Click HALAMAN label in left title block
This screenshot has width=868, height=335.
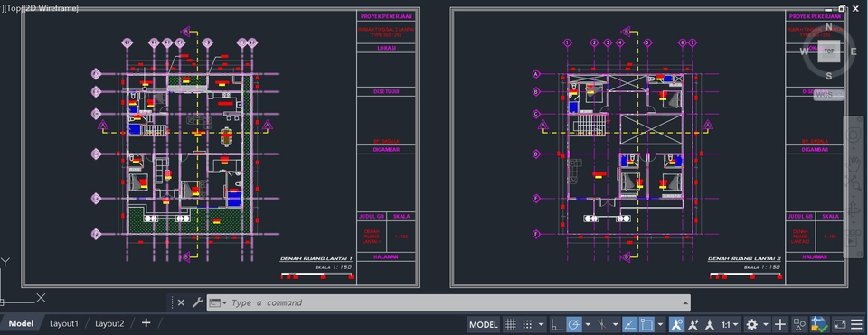tap(386, 257)
